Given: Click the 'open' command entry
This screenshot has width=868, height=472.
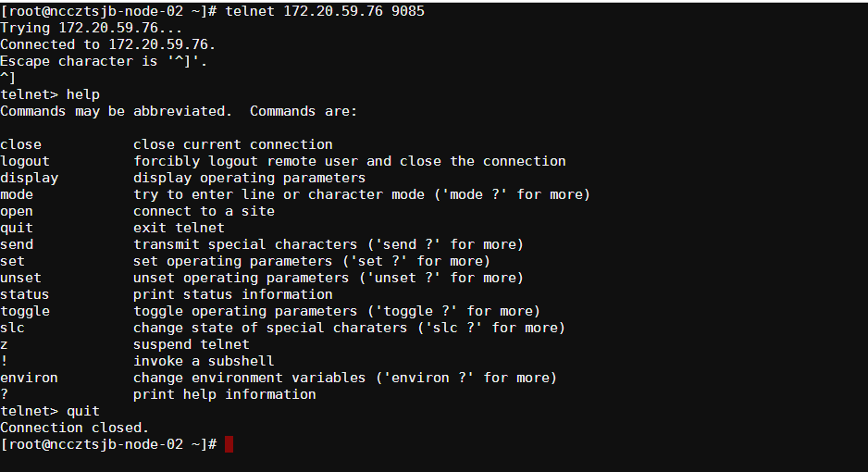Looking at the screenshot, I should point(17,211).
